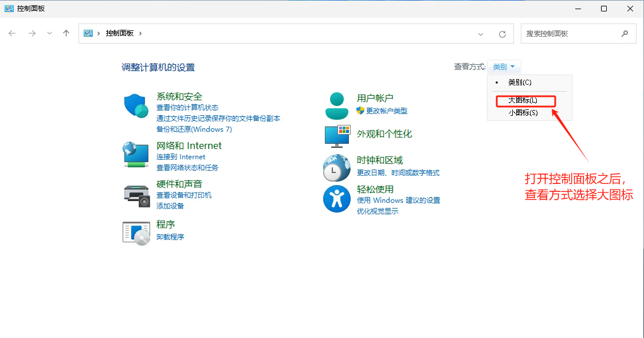Collapse the 查看方式 类别 dropdown
644x338 pixels.
click(x=504, y=67)
